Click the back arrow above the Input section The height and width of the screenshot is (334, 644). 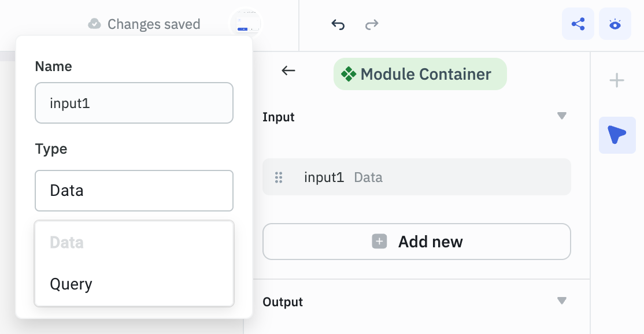pyautogui.click(x=288, y=70)
